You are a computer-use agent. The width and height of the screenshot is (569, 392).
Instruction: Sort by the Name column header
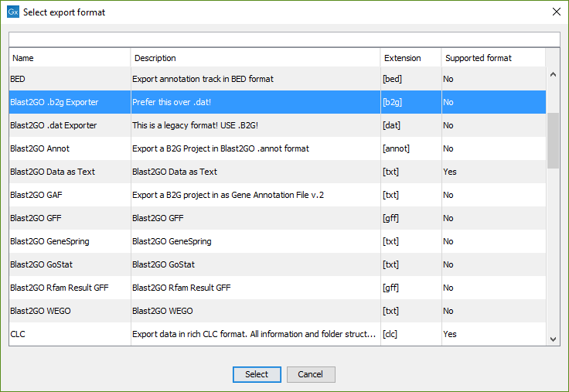click(x=70, y=58)
